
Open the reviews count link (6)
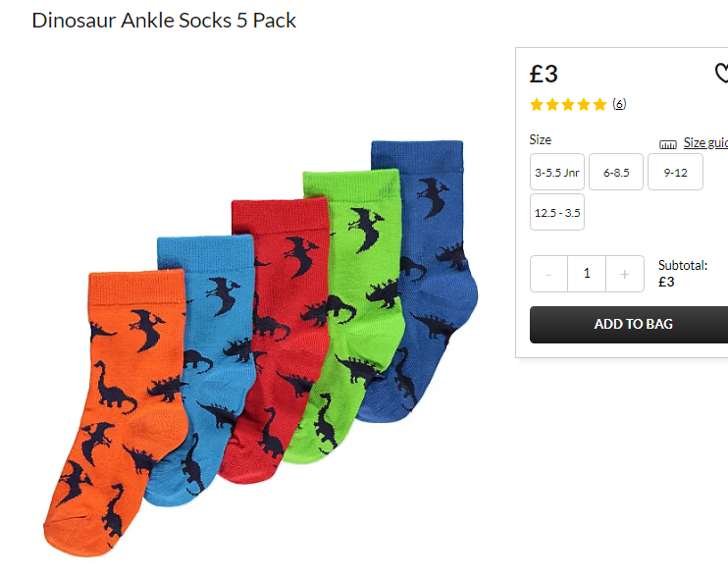click(619, 104)
